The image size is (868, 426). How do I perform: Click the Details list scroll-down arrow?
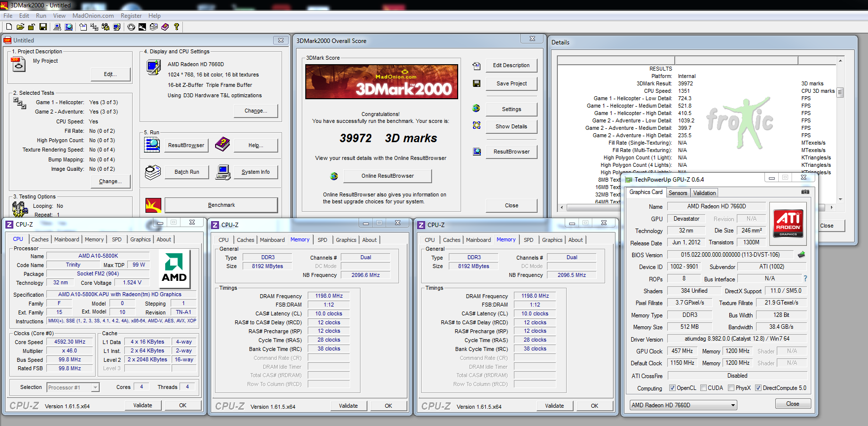point(840,199)
